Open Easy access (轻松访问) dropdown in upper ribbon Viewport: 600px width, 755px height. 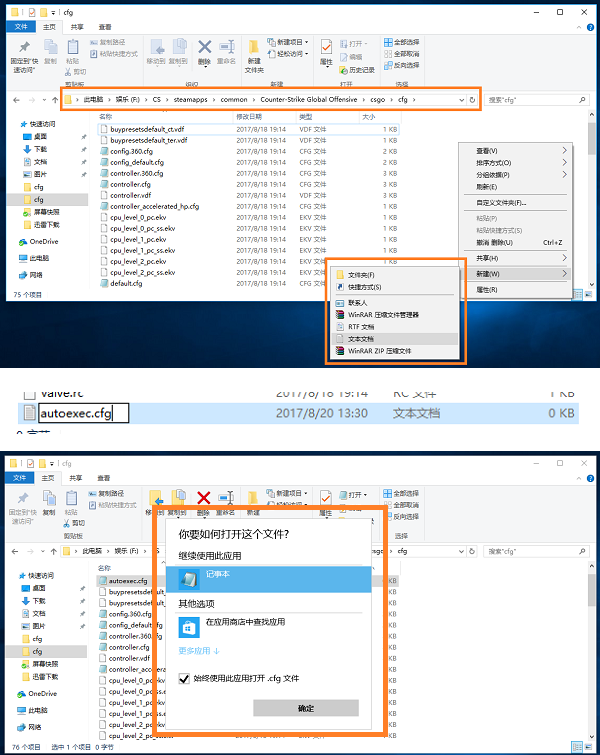pyautogui.click(x=288, y=53)
